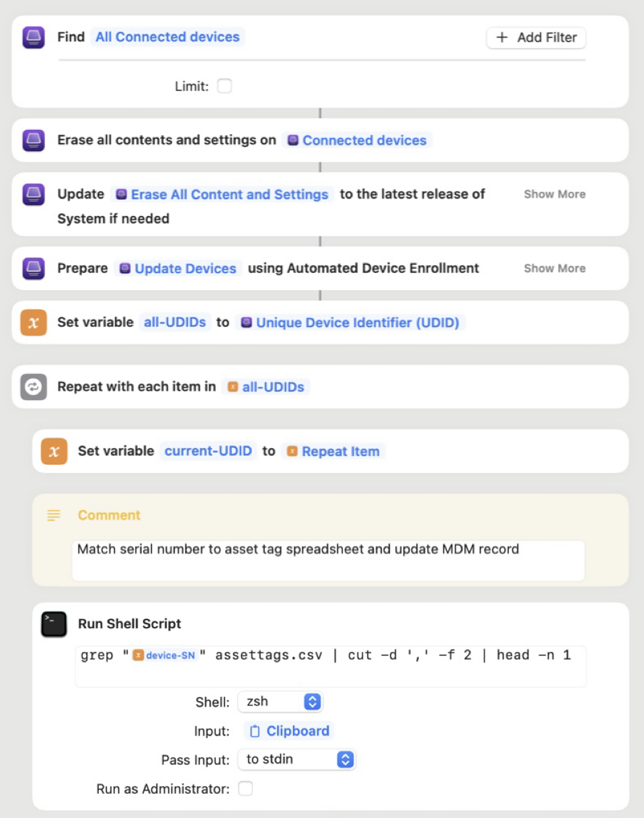
Task: Show More options on the Prepare action
Action: click(x=554, y=268)
